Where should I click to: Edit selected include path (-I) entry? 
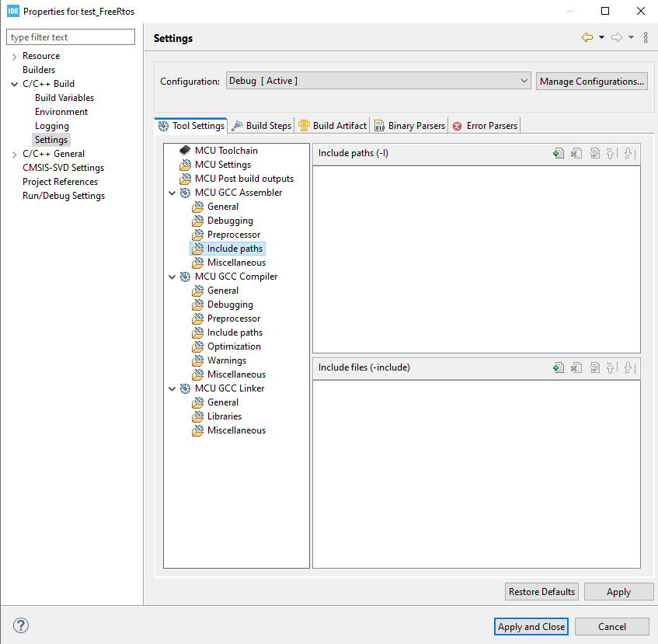coord(594,154)
